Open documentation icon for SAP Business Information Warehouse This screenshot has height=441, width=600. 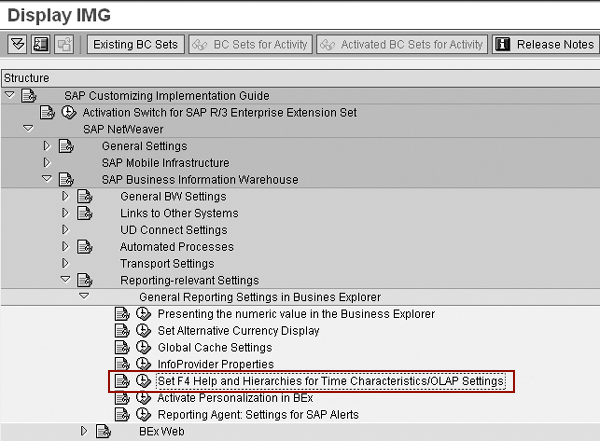click(x=66, y=180)
